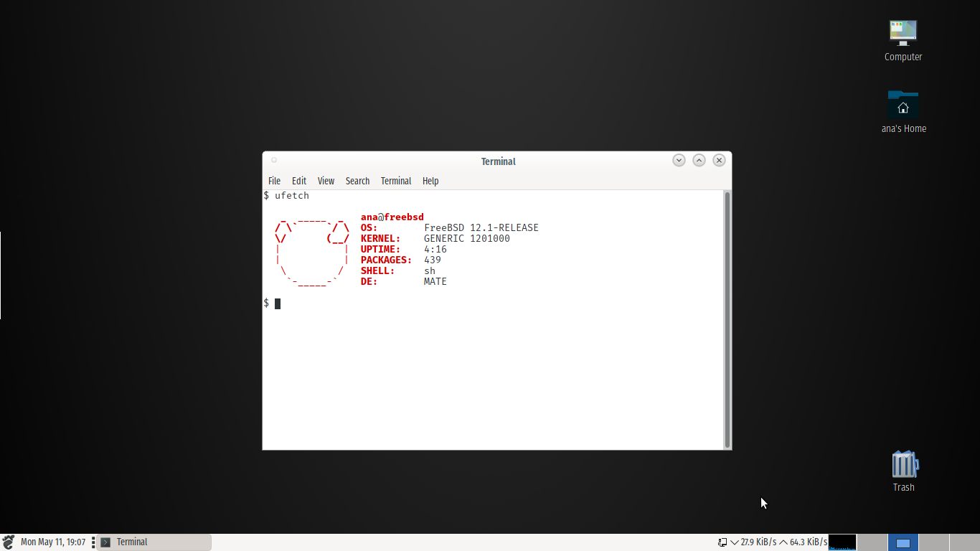Switch to the third workspace

[934, 542]
